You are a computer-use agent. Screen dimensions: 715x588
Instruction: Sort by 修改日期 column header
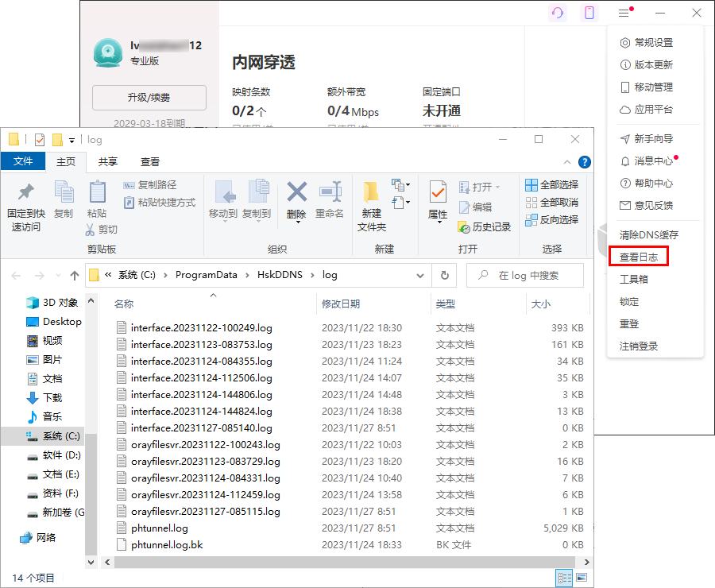click(341, 304)
